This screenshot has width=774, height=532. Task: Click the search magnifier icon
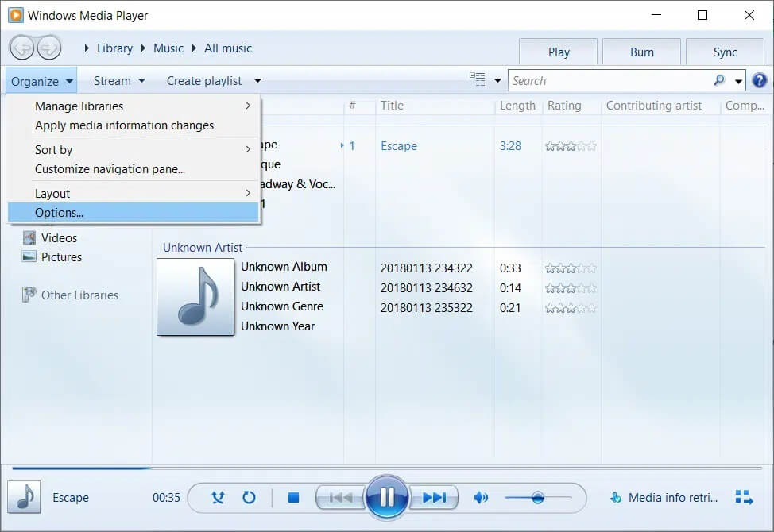tap(719, 80)
